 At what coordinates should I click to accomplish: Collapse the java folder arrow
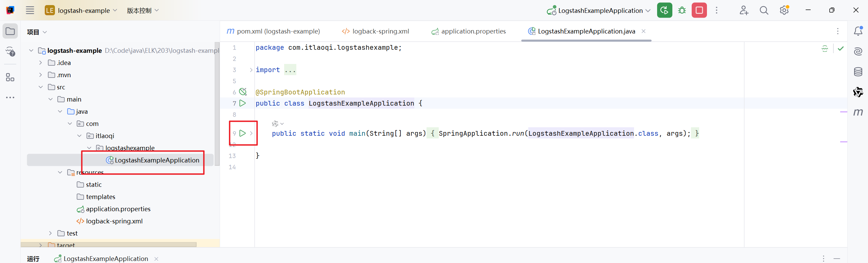pos(60,111)
